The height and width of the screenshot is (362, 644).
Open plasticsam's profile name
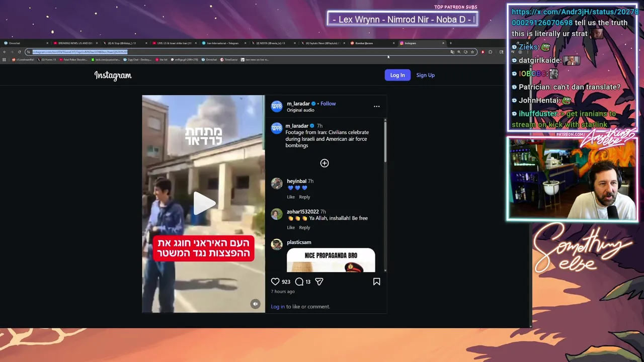coord(299,242)
